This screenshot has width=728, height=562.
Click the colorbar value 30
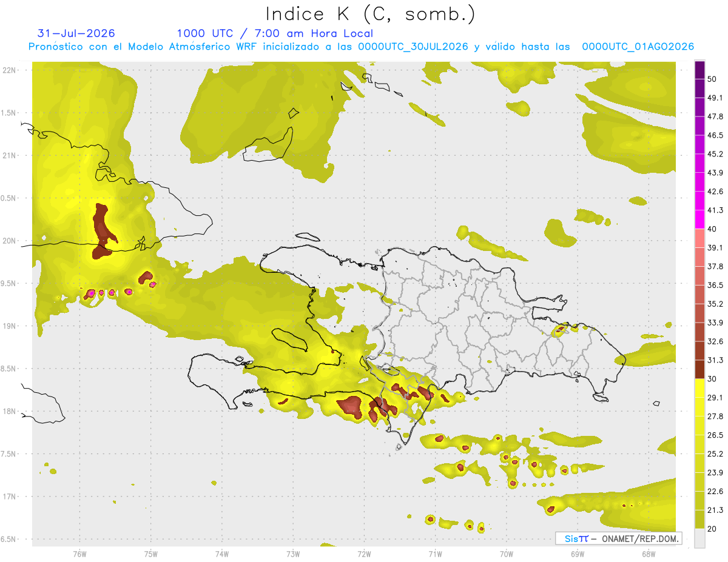[x=713, y=379]
